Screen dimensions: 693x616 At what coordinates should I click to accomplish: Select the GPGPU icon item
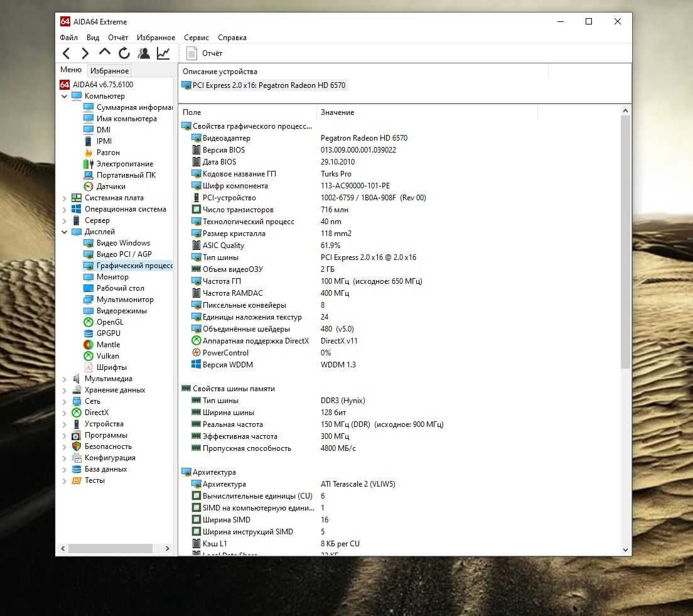(89, 333)
